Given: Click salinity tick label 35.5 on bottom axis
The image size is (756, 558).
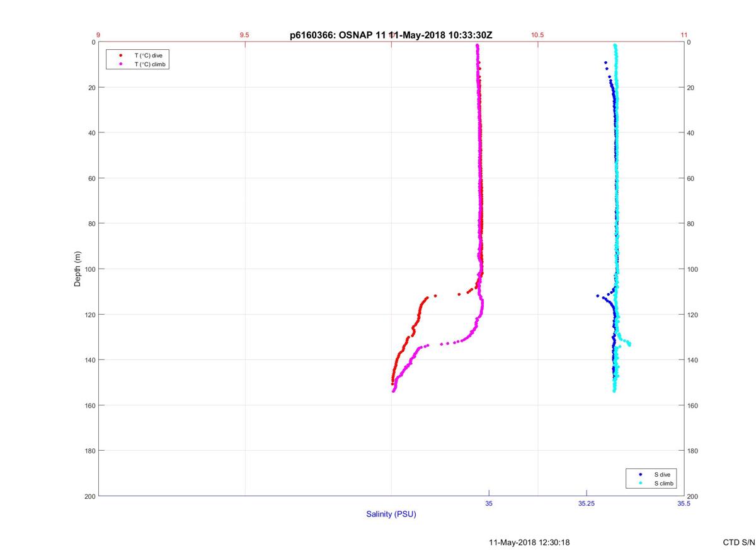Looking at the screenshot, I should coord(684,503).
